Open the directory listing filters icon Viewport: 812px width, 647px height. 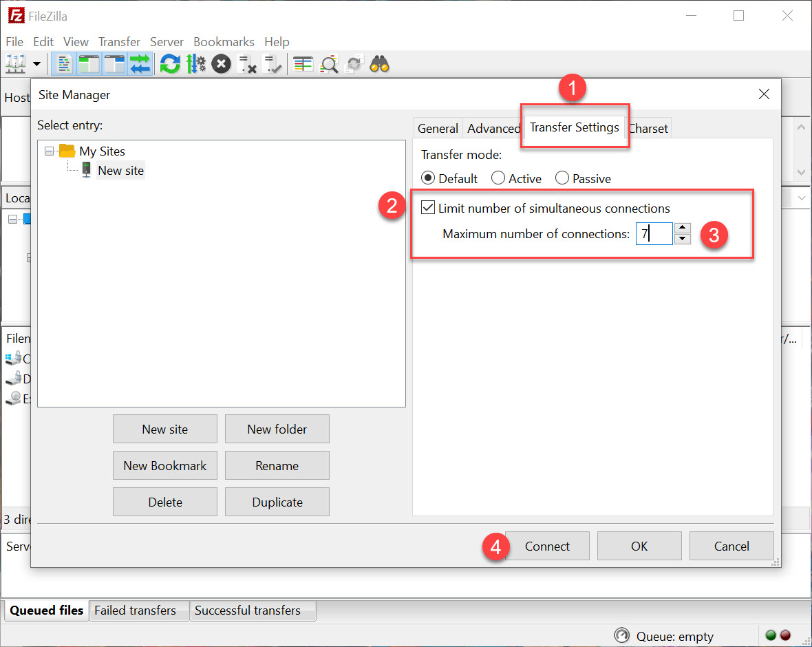pyautogui.click(x=303, y=65)
